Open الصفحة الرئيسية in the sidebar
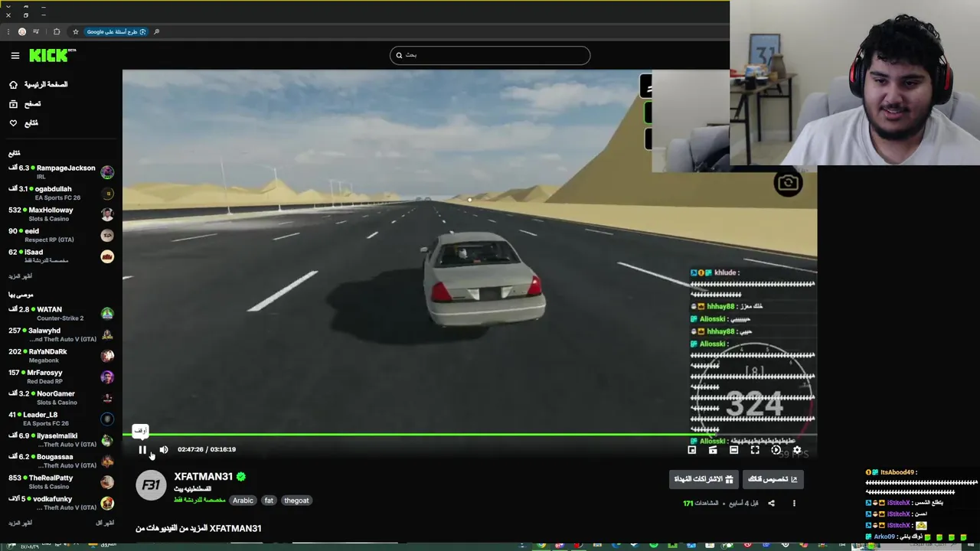Viewport: 980px width, 551px height. tap(38, 84)
